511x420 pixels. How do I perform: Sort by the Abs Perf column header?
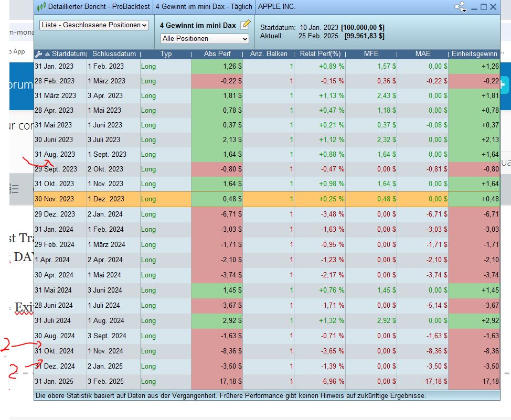click(x=217, y=54)
